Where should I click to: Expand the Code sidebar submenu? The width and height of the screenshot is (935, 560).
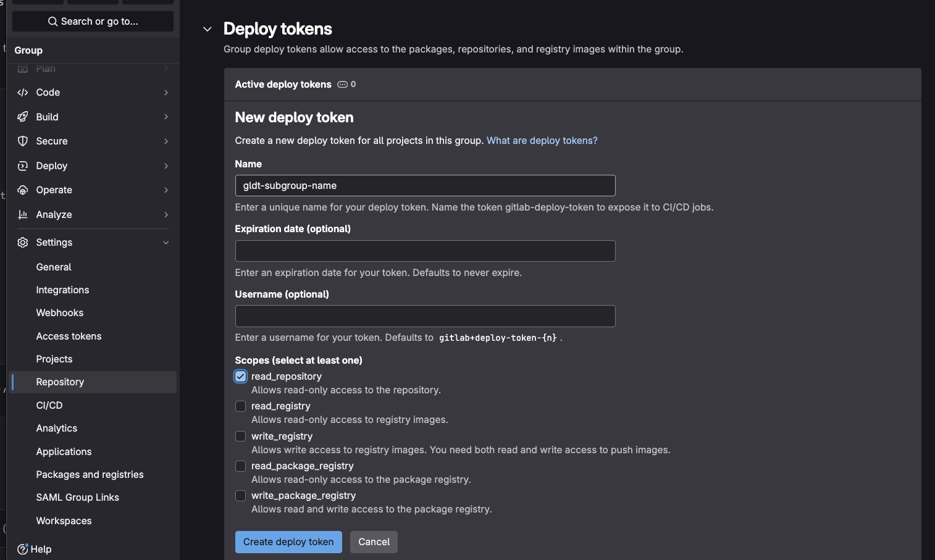point(166,92)
